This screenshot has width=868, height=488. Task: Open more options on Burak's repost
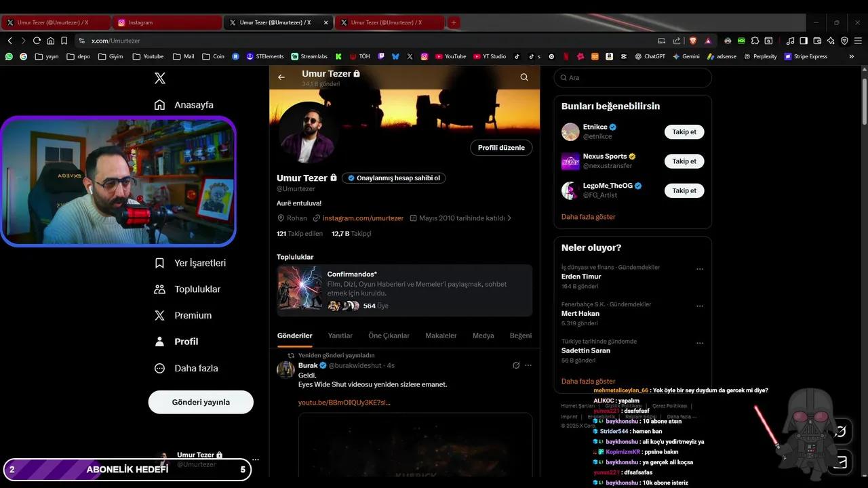[528, 365]
